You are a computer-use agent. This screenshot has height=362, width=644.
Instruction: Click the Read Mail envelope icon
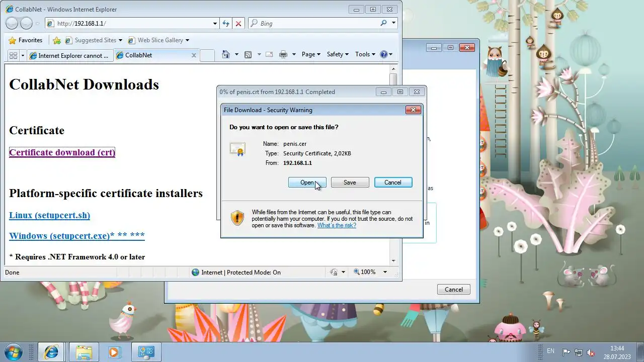click(x=269, y=54)
